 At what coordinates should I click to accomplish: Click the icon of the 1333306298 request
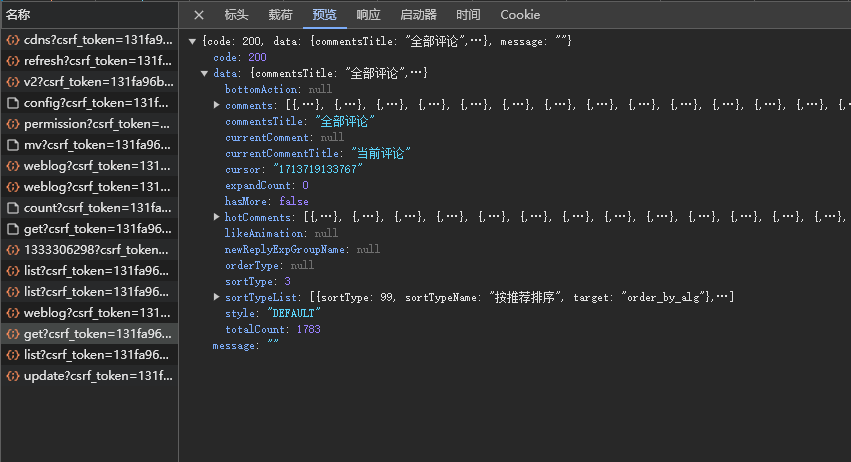point(13,250)
